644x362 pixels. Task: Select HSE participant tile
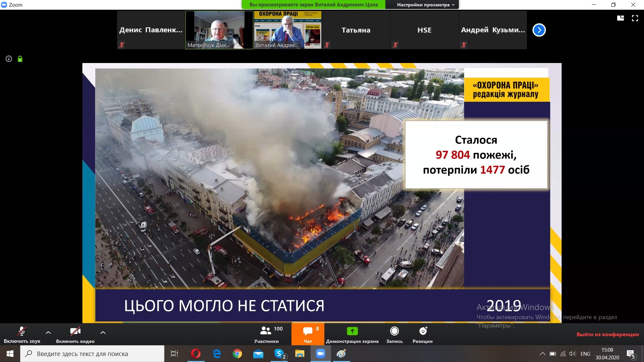(424, 30)
